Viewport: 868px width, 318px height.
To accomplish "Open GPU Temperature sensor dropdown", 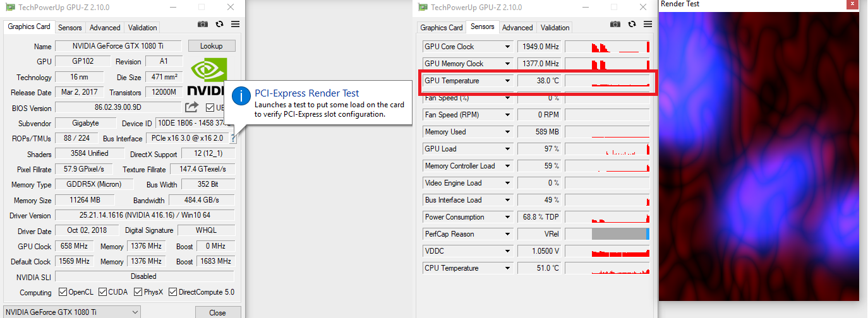I will [507, 81].
